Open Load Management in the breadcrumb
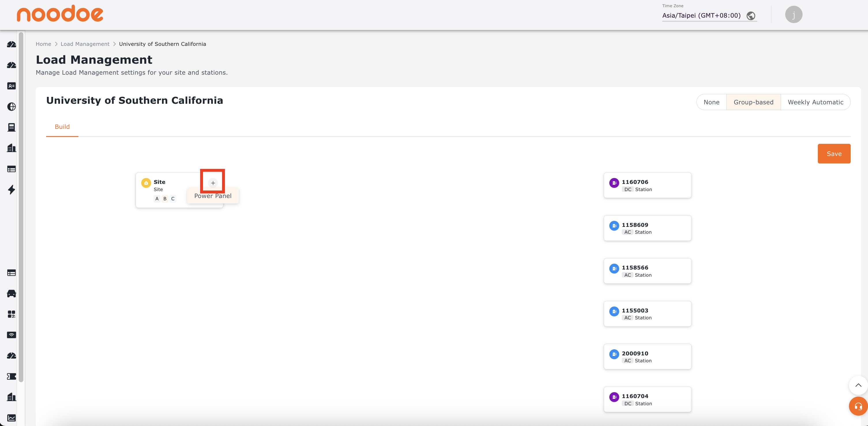Screen dimensions: 868x426 coord(85,44)
